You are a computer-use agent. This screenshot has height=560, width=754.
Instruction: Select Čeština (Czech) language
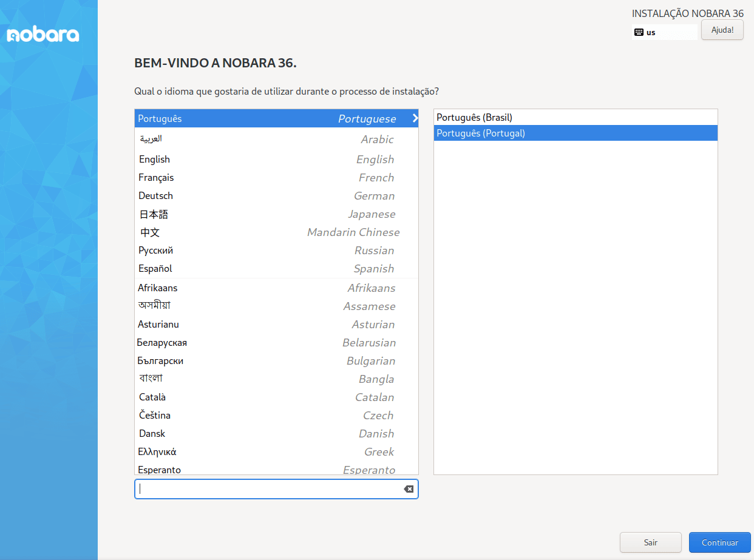(x=276, y=415)
